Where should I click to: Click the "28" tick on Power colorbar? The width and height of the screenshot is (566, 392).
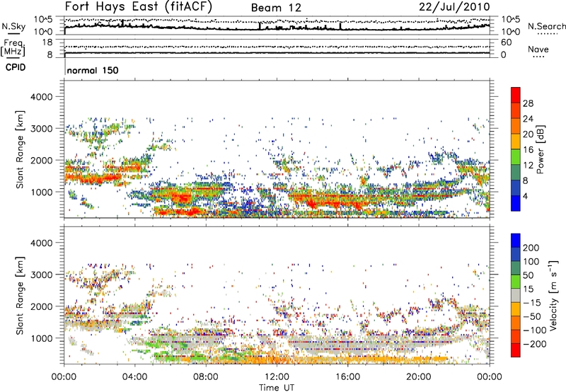tap(528, 103)
